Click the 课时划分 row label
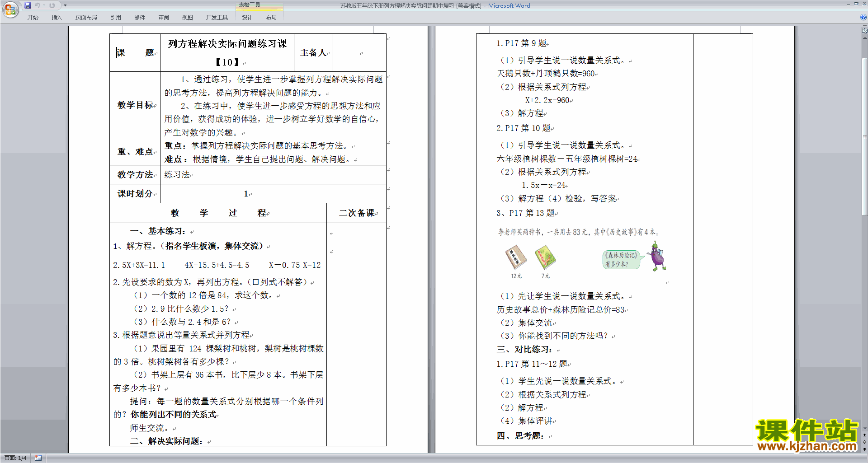Image resolution: width=868 pixels, height=463 pixels. 135,193
